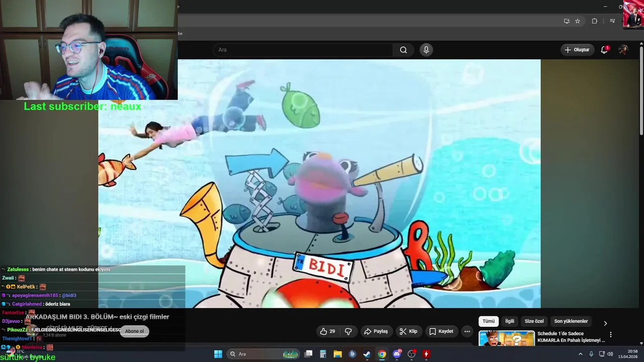The width and height of the screenshot is (644, 362).
Task: Open Schedule 1 suggested video thumbnail
Action: point(507,338)
